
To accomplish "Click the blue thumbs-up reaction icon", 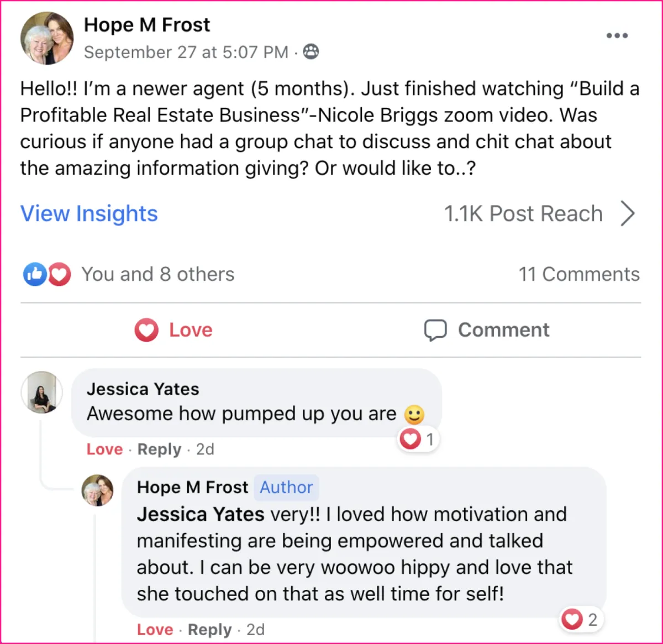I will coord(34,274).
